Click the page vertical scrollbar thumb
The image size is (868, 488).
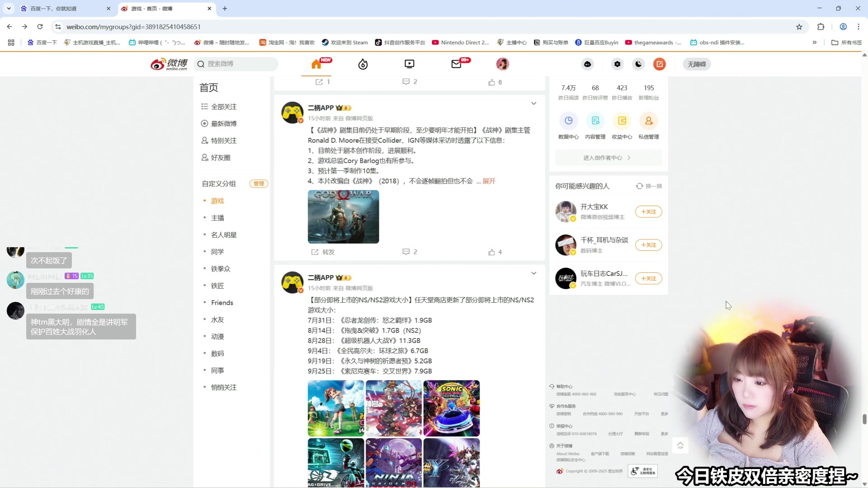click(864, 419)
